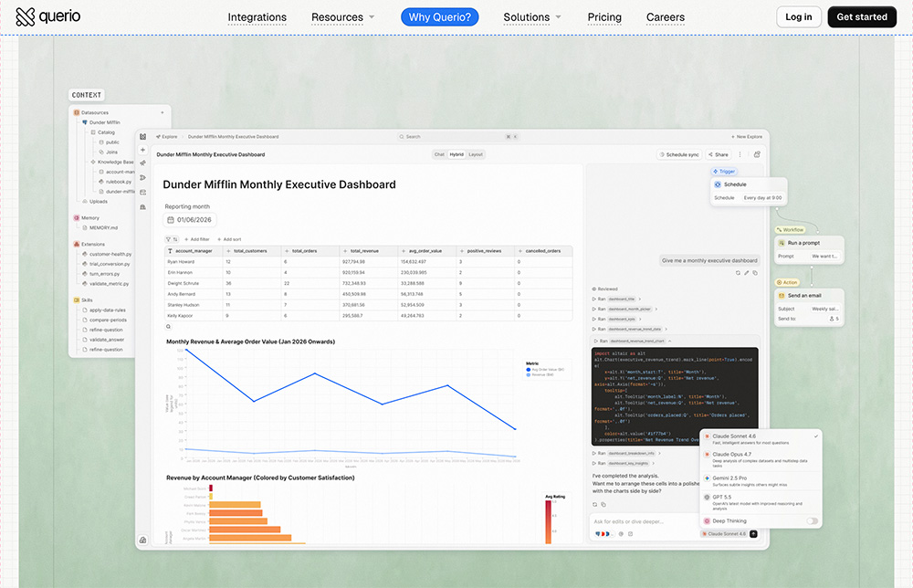Open customer-health.py extension file
The height and width of the screenshot is (588, 913).
tap(107, 254)
